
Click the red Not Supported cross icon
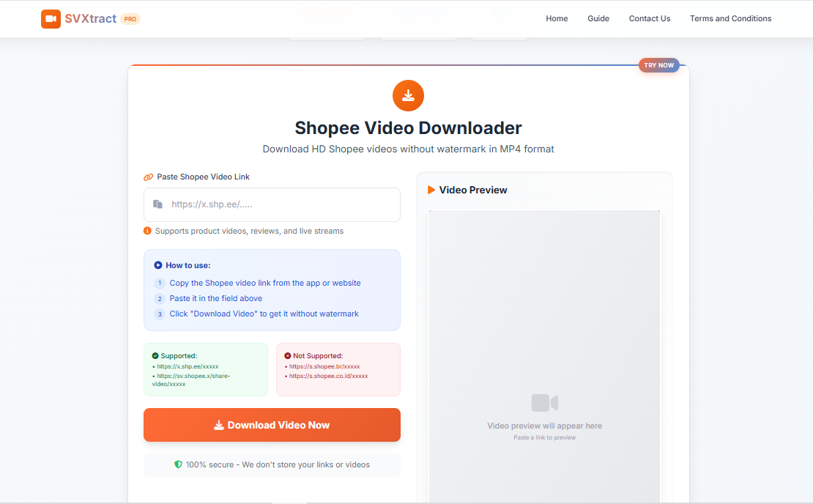287,356
